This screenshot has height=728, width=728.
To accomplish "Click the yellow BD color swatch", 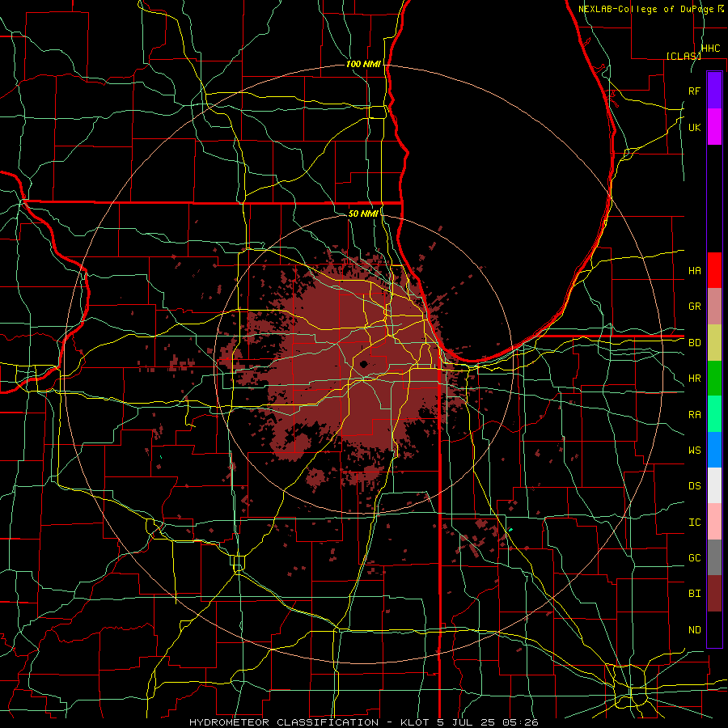I will 714,343.
